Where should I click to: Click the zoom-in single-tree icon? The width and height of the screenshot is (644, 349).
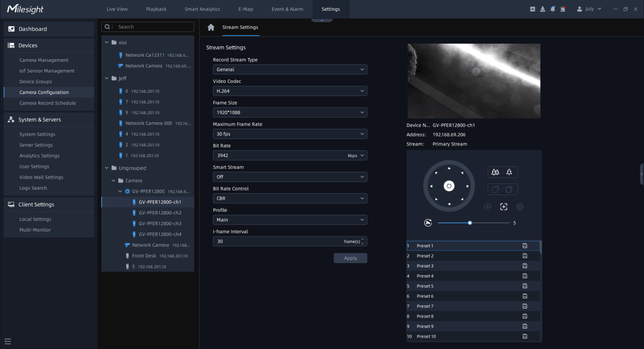click(509, 172)
